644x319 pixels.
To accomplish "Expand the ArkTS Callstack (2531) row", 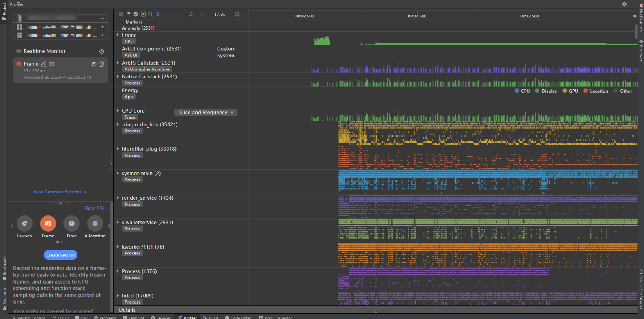I will pos(118,63).
